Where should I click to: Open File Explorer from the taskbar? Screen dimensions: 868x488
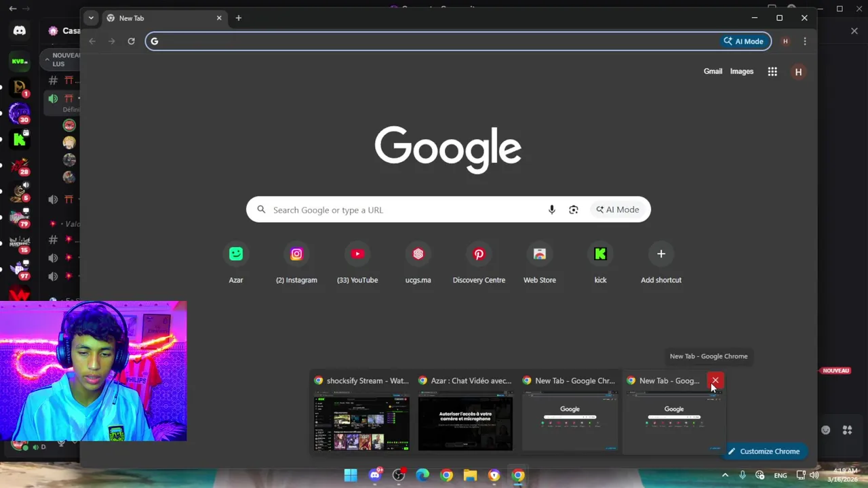(470, 475)
